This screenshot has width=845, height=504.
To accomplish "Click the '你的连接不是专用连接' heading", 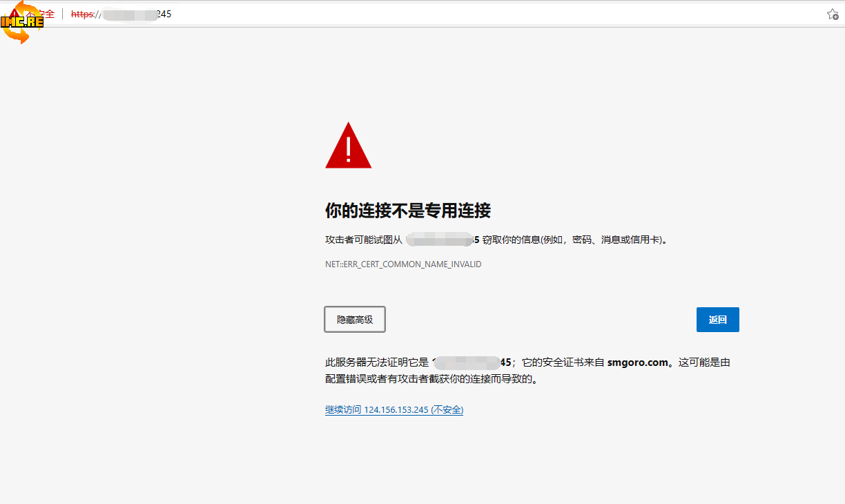I will click(x=407, y=211).
